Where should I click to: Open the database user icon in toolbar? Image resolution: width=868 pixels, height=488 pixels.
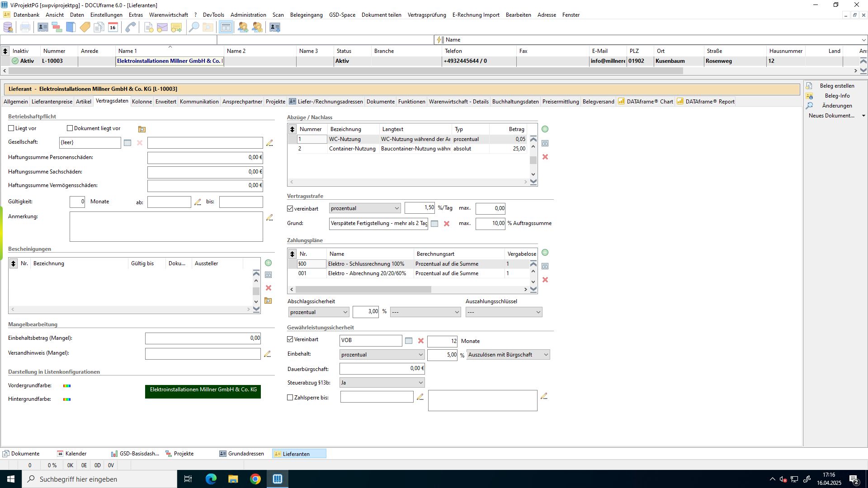[8, 27]
